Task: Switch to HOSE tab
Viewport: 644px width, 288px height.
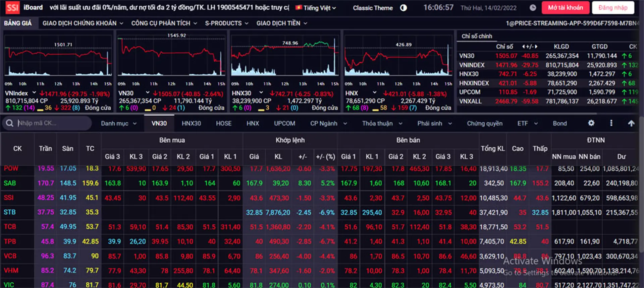Action: tap(224, 123)
